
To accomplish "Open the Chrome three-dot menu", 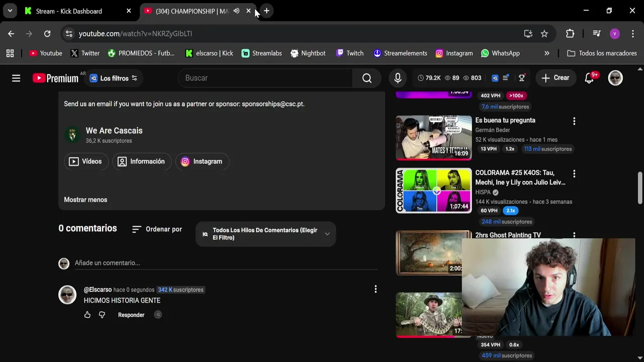I will [632, 34].
